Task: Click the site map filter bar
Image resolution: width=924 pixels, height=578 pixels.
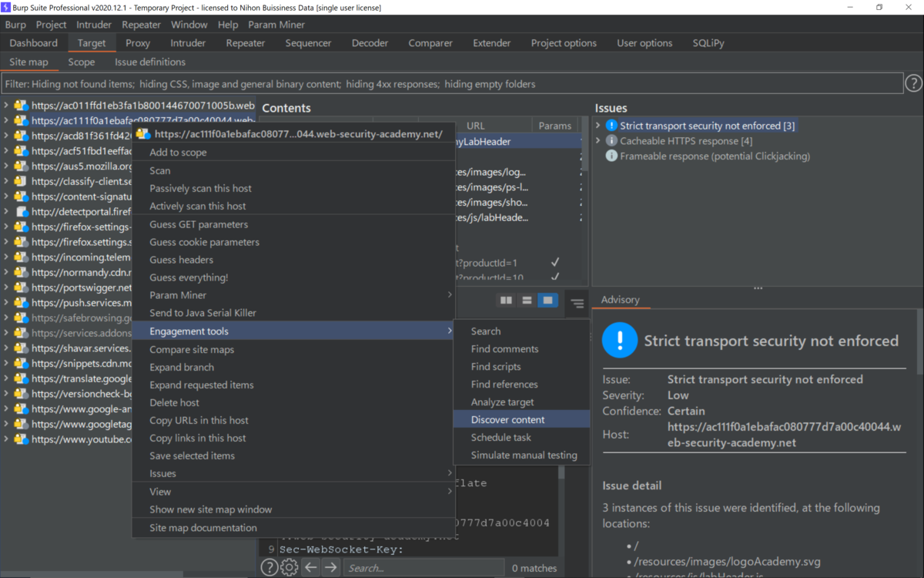Action: (452, 83)
